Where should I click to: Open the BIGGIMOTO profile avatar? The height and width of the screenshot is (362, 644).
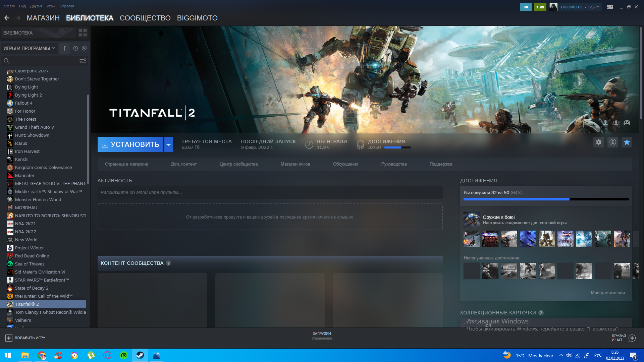tap(553, 7)
